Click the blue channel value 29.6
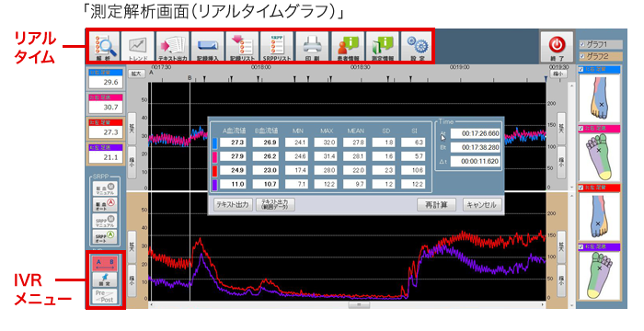The height and width of the screenshot is (331, 644). 105,82
